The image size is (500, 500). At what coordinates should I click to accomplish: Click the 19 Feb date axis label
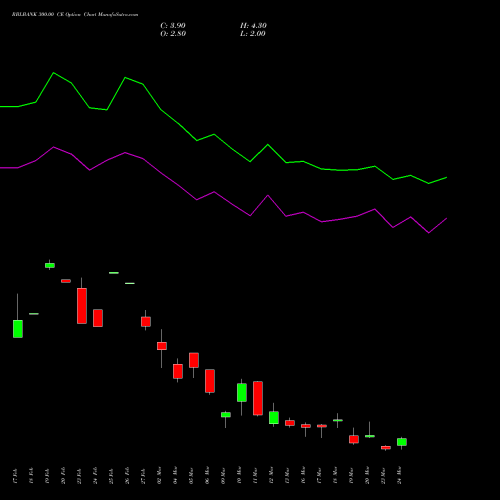tap(48, 476)
